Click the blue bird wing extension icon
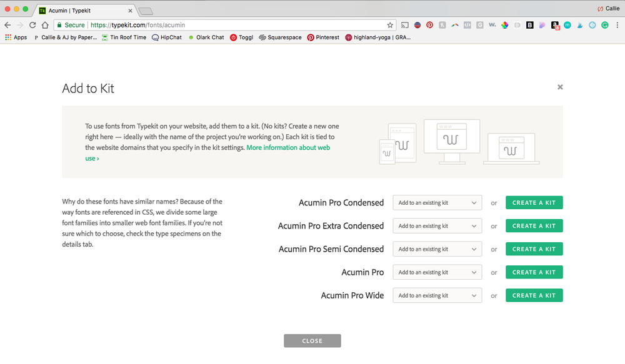The width and height of the screenshot is (625, 364). 580,25
